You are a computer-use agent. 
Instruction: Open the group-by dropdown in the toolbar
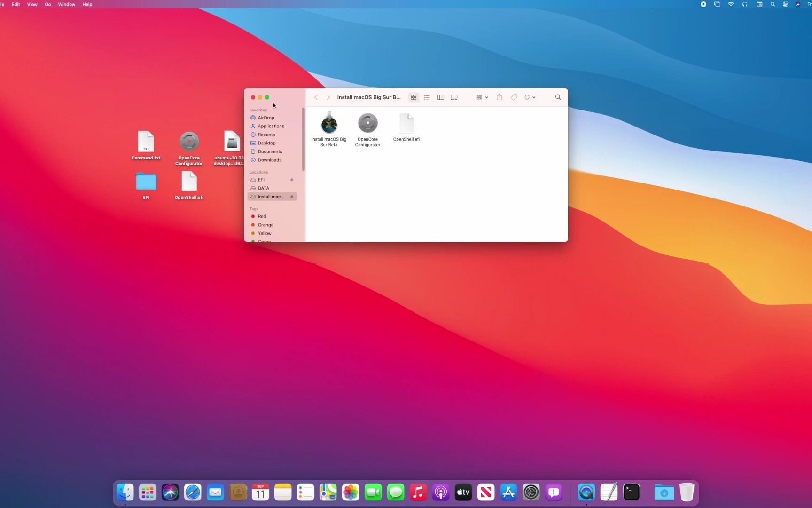[481, 97]
